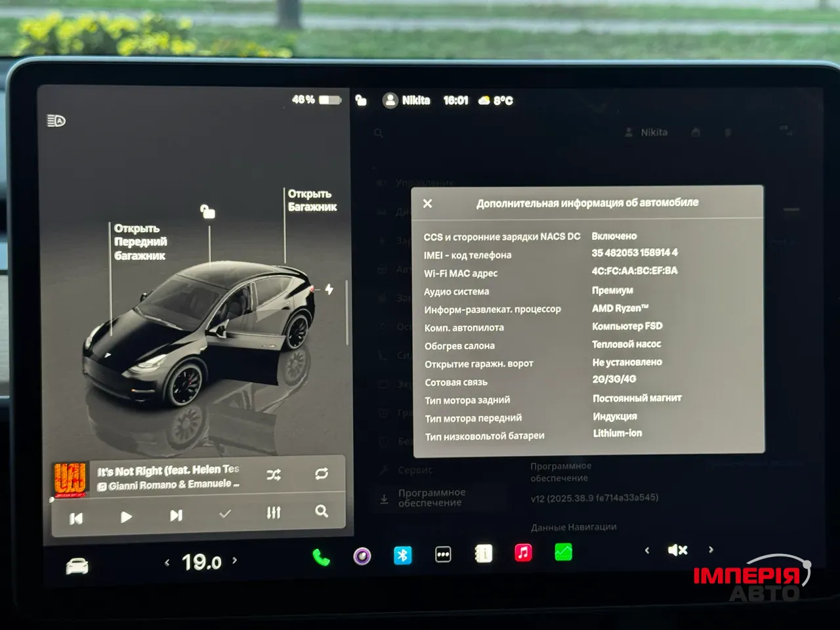Toggle repeat playback mode

point(321,473)
